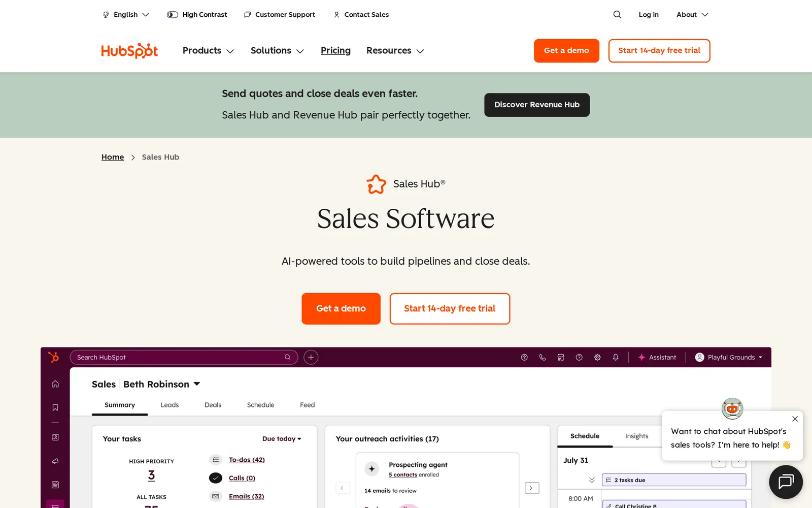
Task: Click the upgrade arrow icon in the purple toolbar
Action: pyautogui.click(x=524, y=357)
